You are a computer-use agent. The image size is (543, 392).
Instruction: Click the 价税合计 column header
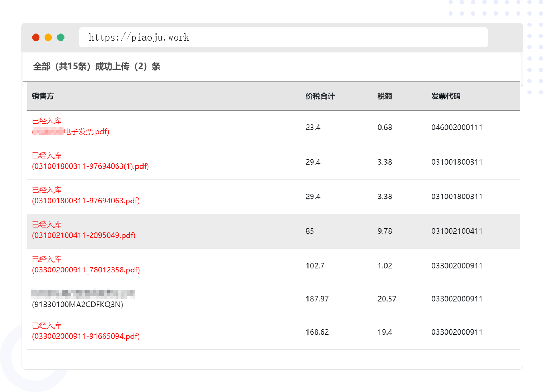320,96
